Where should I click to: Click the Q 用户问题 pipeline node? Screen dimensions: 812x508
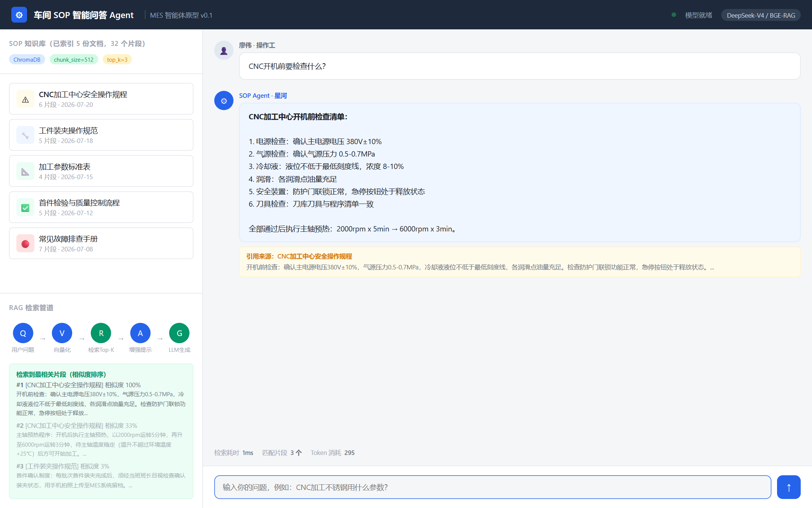(x=23, y=333)
